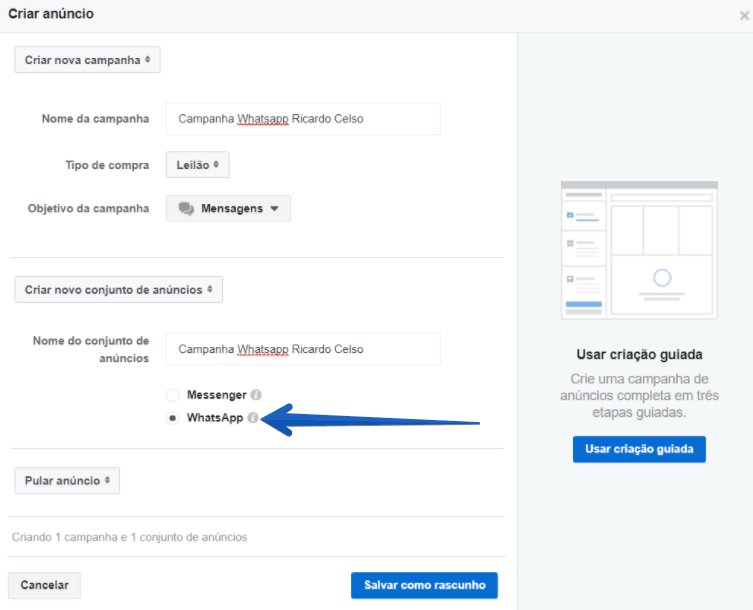Open the Criar nova campanha dropdown

[87, 60]
